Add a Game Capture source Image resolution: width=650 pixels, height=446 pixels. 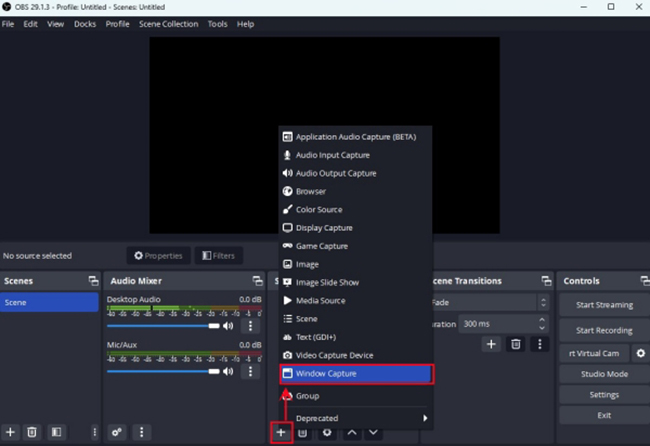(x=355, y=246)
